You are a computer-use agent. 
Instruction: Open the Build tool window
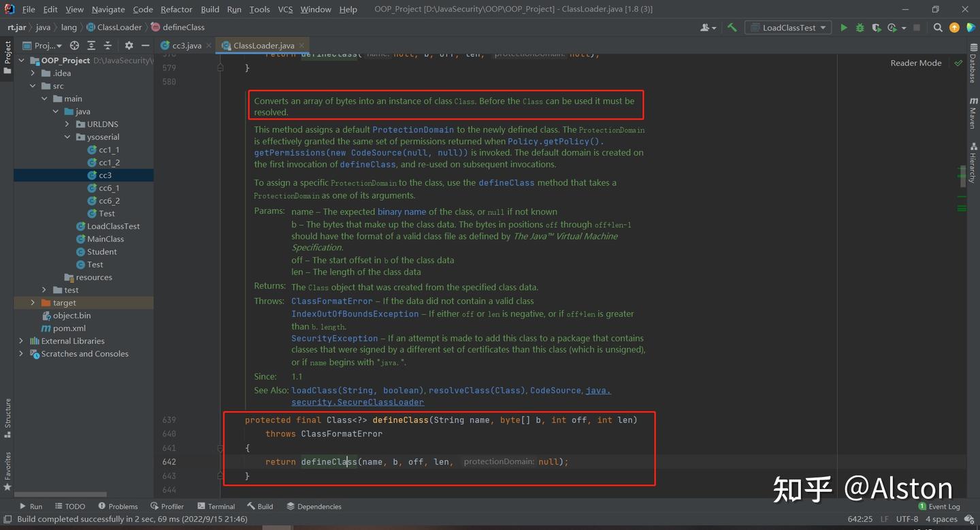pos(260,506)
